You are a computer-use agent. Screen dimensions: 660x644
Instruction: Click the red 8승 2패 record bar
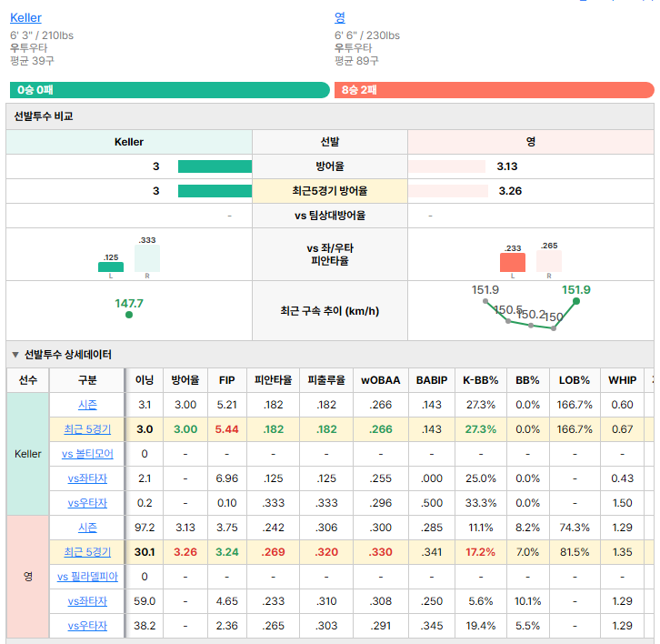click(x=495, y=90)
